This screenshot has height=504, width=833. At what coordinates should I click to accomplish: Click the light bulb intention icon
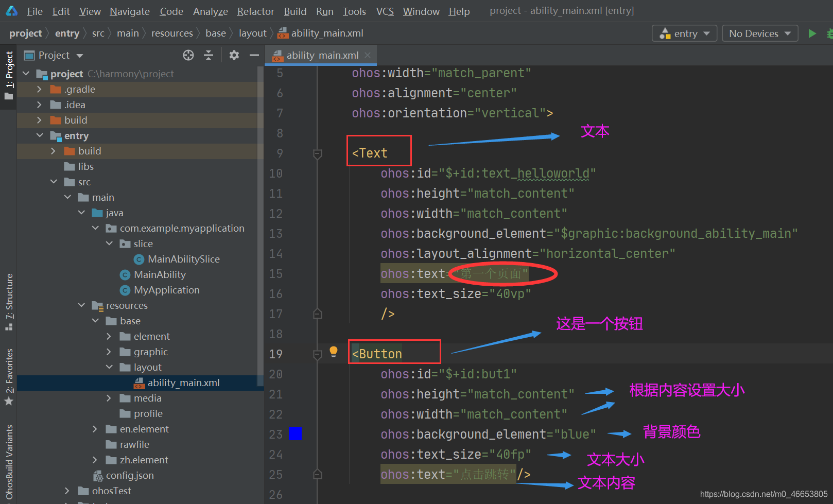click(334, 352)
